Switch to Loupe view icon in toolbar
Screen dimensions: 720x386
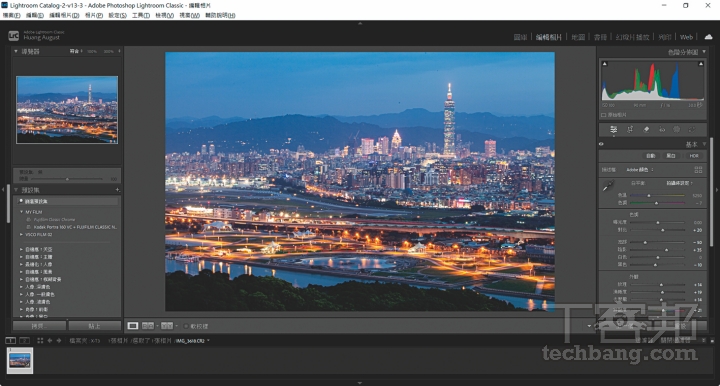point(133,326)
